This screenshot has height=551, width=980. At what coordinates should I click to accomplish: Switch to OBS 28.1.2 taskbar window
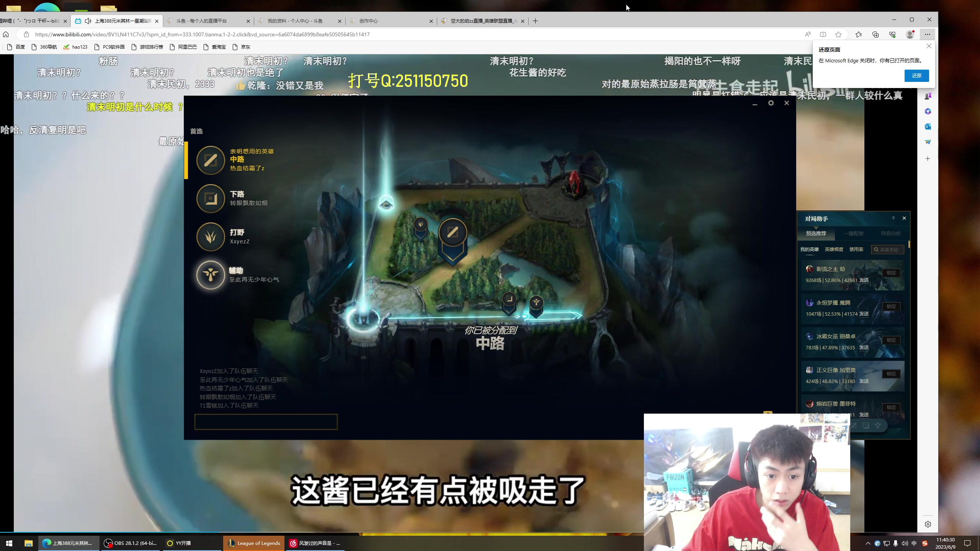point(131,543)
